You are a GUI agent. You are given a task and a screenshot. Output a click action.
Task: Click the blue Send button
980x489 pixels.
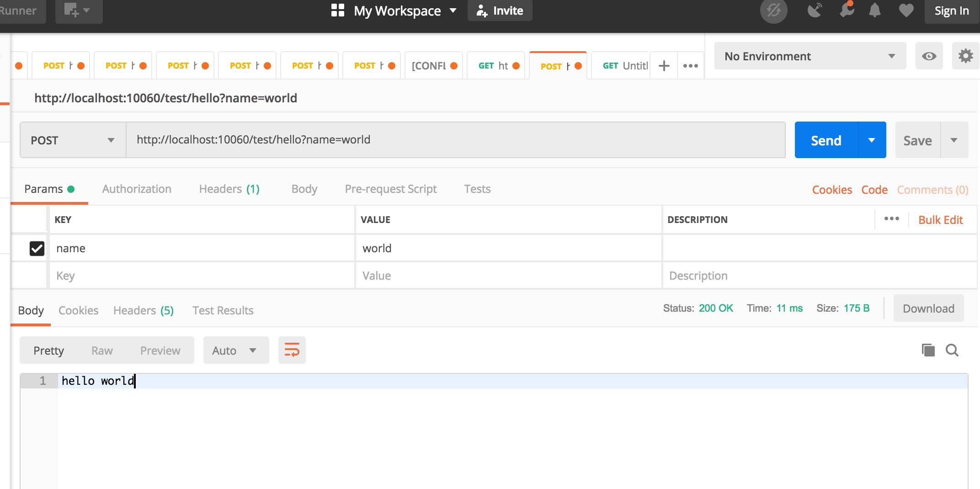(x=826, y=140)
